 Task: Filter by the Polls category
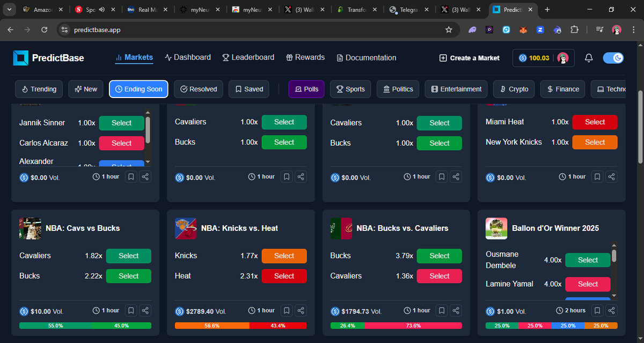tap(306, 89)
